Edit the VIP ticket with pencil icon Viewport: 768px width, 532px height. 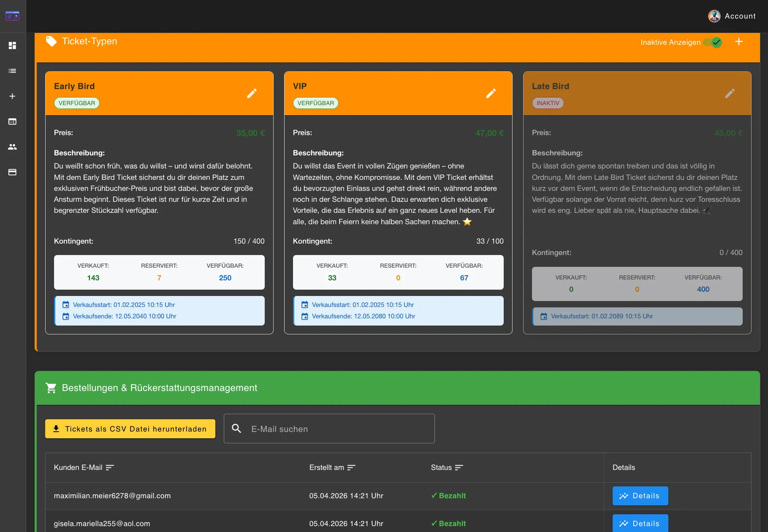pyautogui.click(x=491, y=93)
